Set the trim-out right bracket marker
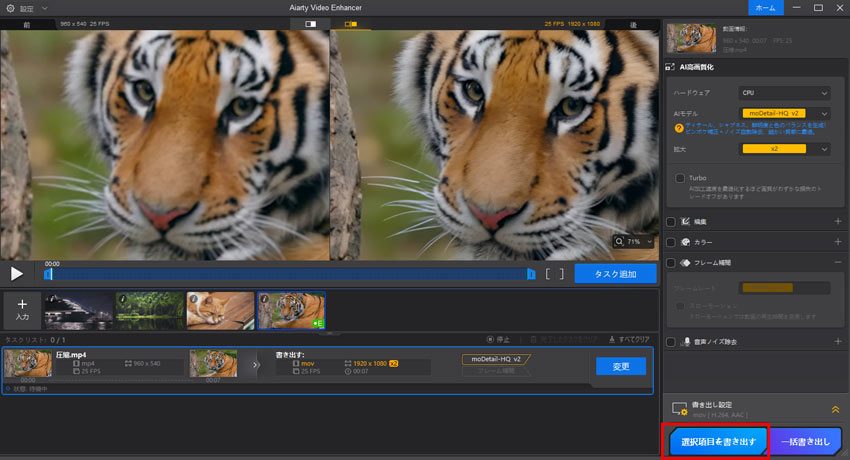 coord(562,274)
